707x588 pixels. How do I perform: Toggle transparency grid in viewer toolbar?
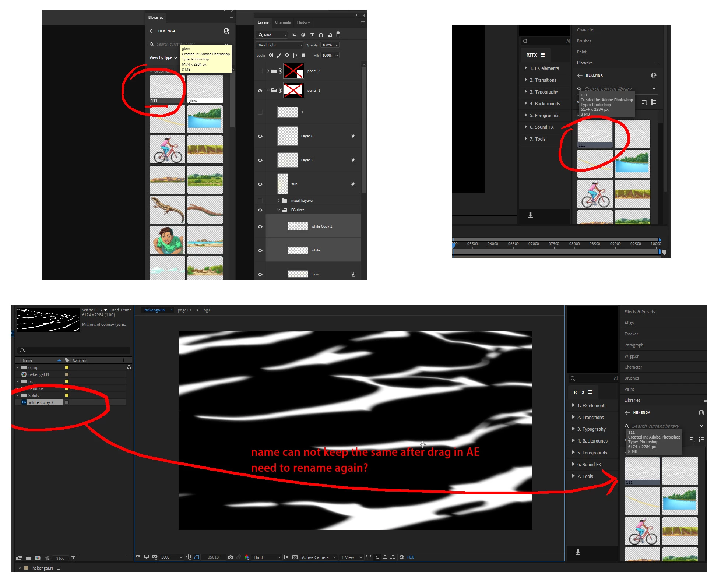click(295, 557)
